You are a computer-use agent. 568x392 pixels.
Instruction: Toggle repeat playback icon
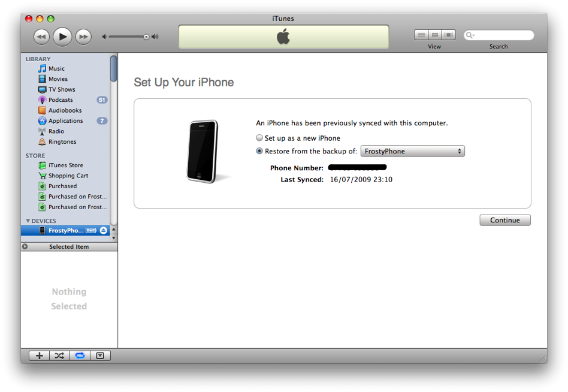click(80, 355)
